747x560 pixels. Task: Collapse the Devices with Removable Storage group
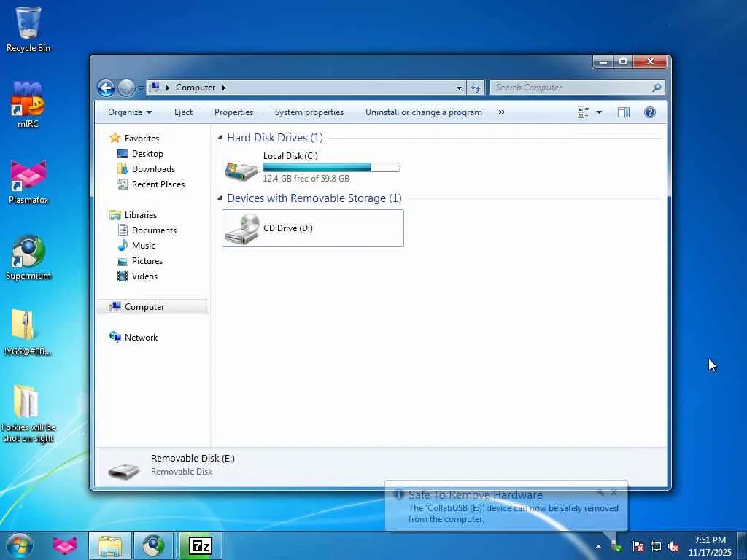point(220,198)
